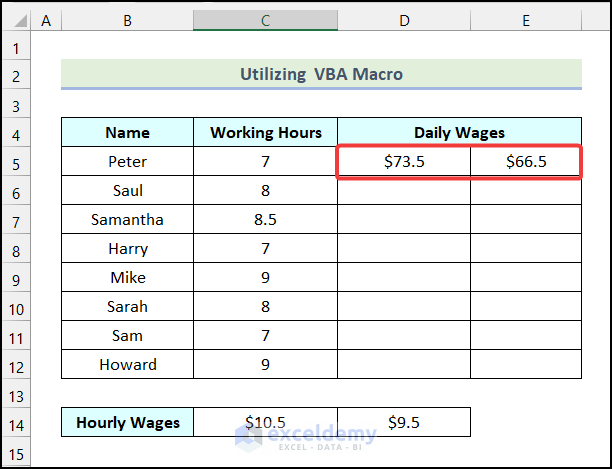Select row 10 header
Screen dimensions: 612x469
[16, 306]
